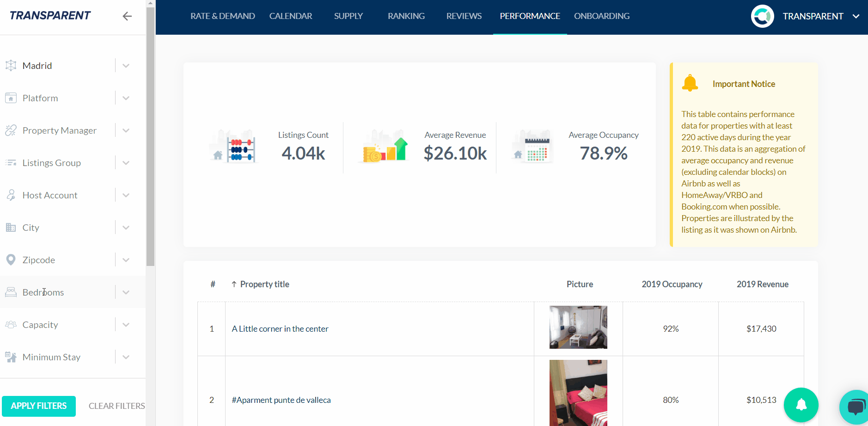Open '#Aparment punte de valleca' listing
868x426 pixels.
click(x=281, y=400)
